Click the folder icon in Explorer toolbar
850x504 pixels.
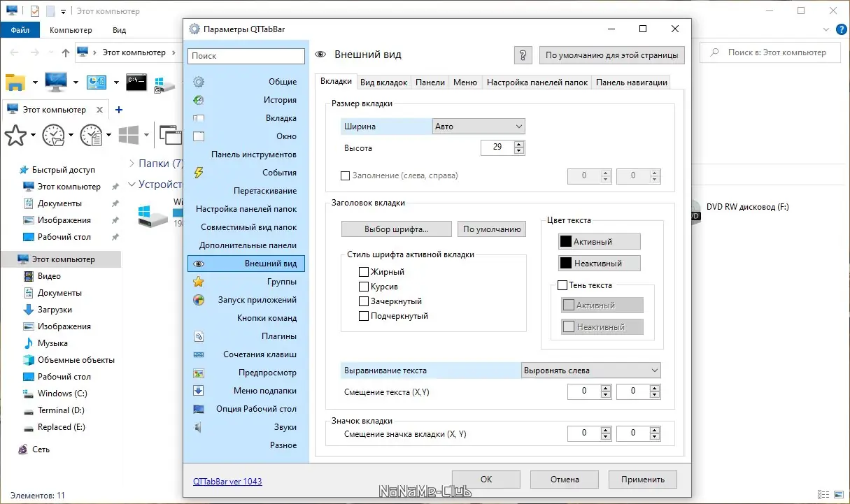[x=15, y=82]
